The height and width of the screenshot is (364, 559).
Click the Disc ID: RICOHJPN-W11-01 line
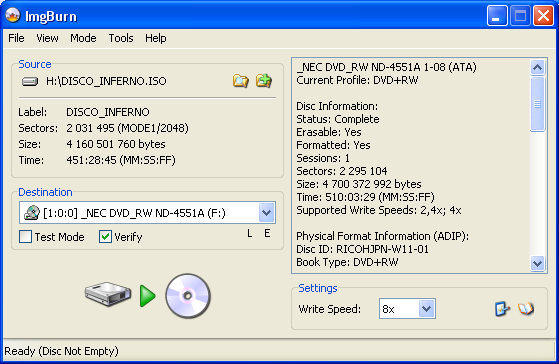click(x=362, y=249)
